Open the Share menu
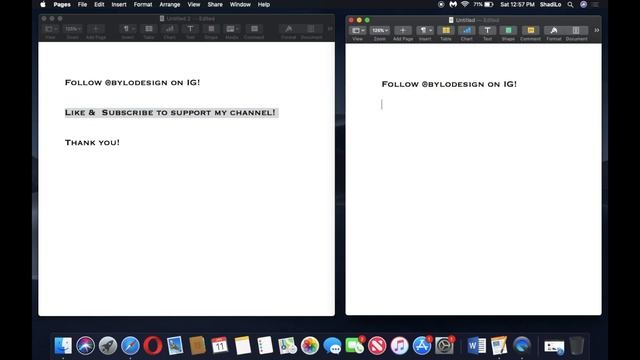This screenshot has height=360, width=640. click(x=215, y=4)
